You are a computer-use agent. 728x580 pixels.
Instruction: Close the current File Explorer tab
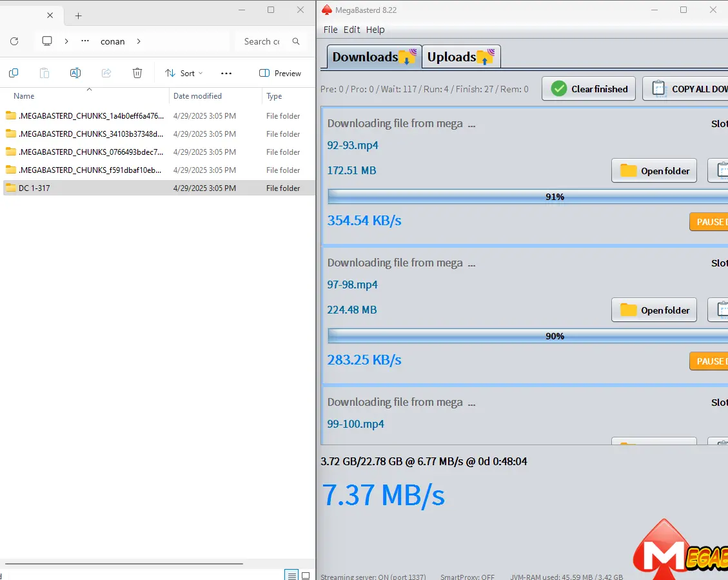[x=50, y=15]
